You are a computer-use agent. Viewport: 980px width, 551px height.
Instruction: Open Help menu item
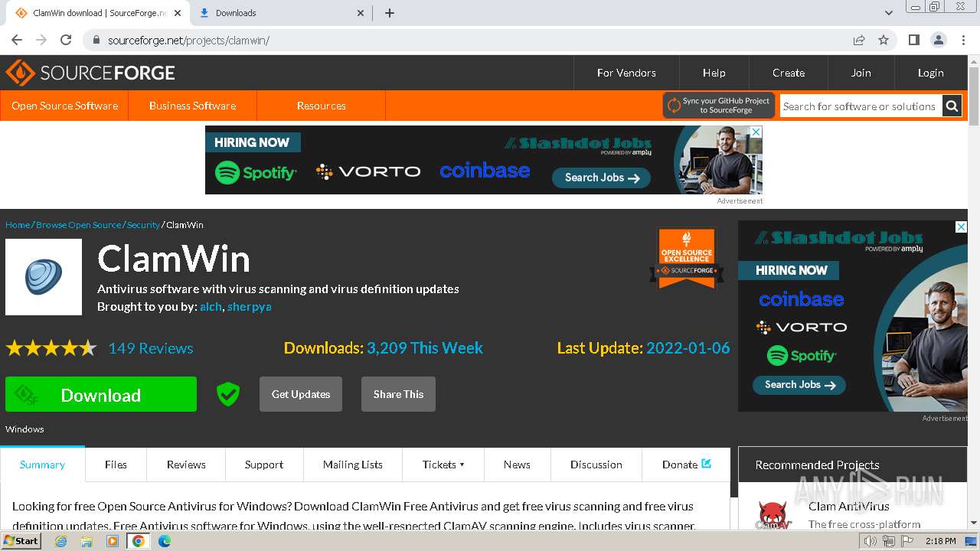pos(714,73)
